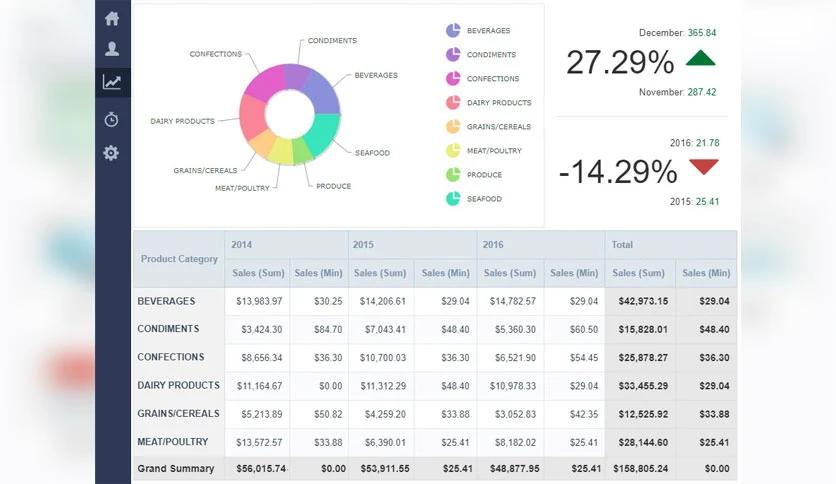Click the MEAT/POULTRY chart callout label

[242, 188]
